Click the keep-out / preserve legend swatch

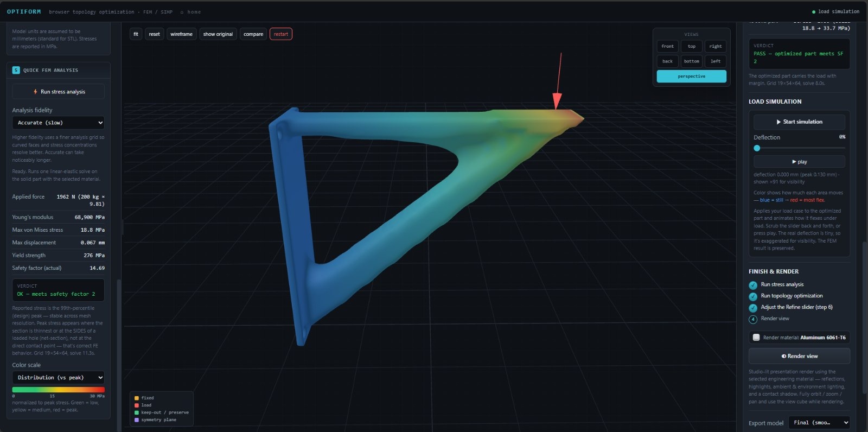tap(137, 412)
